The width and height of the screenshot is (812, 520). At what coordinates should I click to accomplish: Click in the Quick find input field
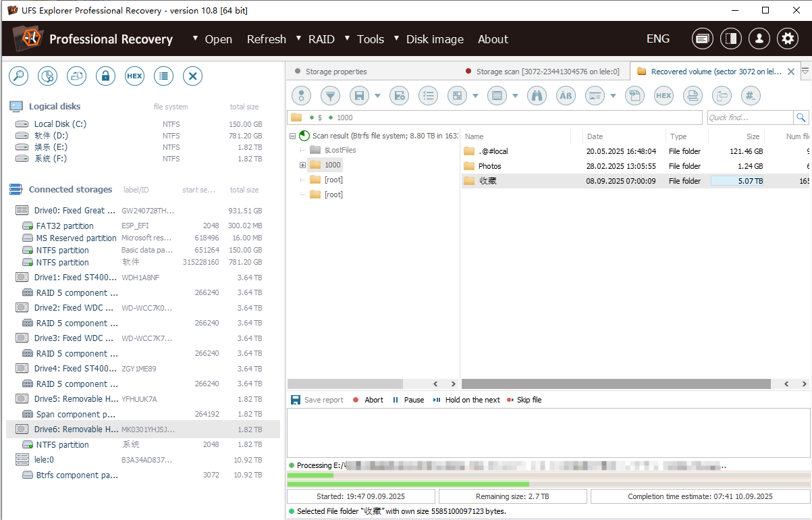[750, 118]
